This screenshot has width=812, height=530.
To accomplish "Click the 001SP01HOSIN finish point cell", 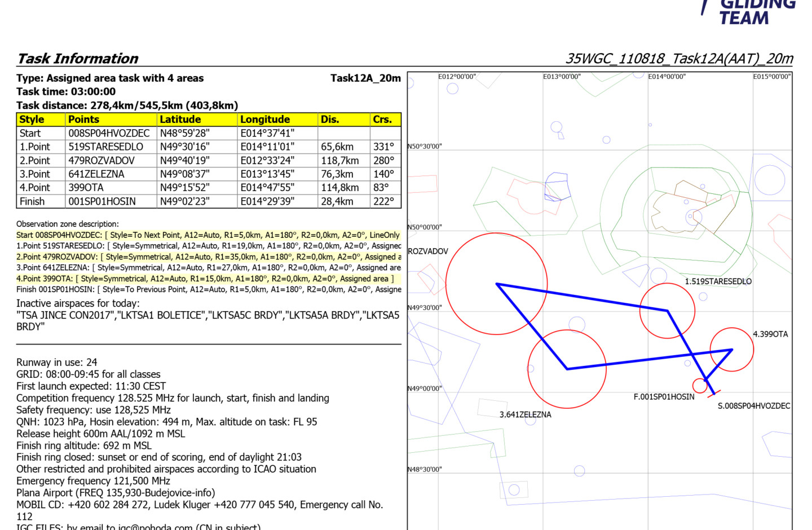I will pyautogui.click(x=102, y=201).
